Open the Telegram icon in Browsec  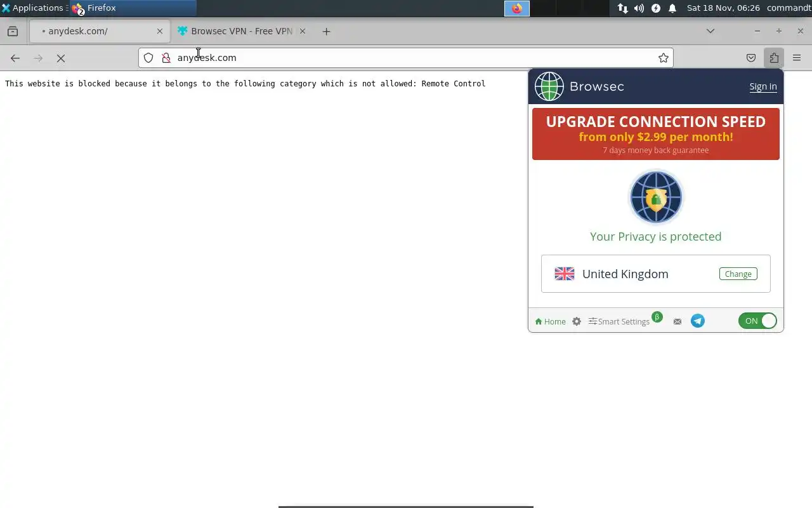698,321
